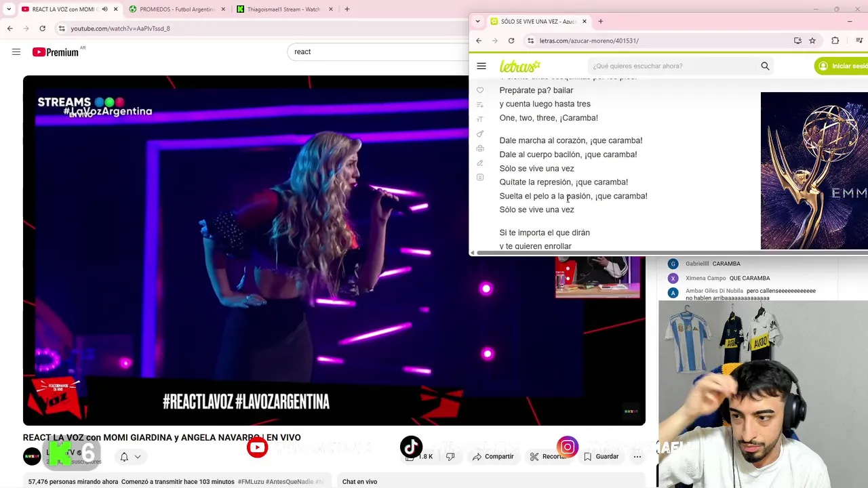
Task: Switch to the Thiagoismael1 Stream tab
Action: [x=285, y=9]
